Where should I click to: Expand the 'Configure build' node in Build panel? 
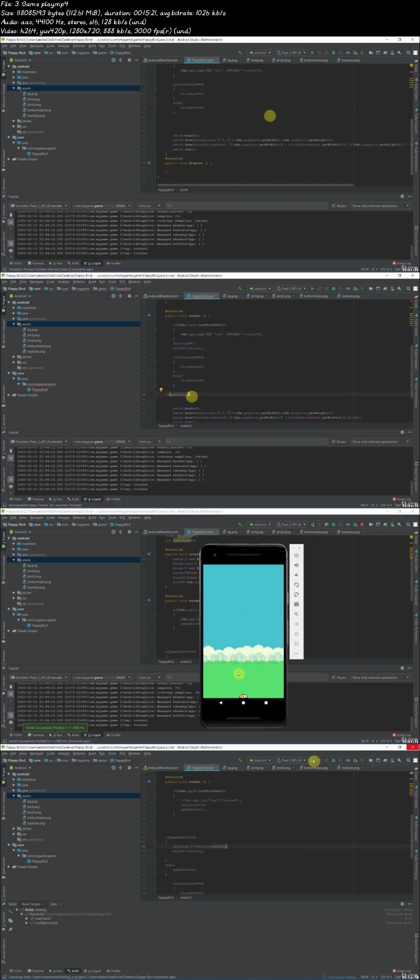click(27, 923)
